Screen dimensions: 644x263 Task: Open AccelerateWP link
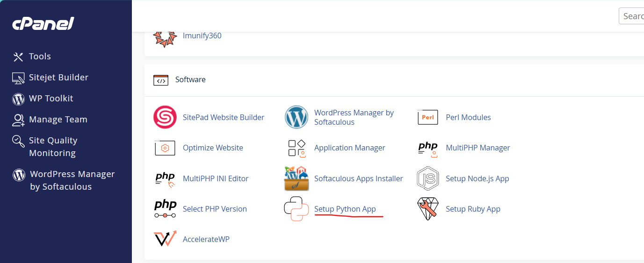206,239
